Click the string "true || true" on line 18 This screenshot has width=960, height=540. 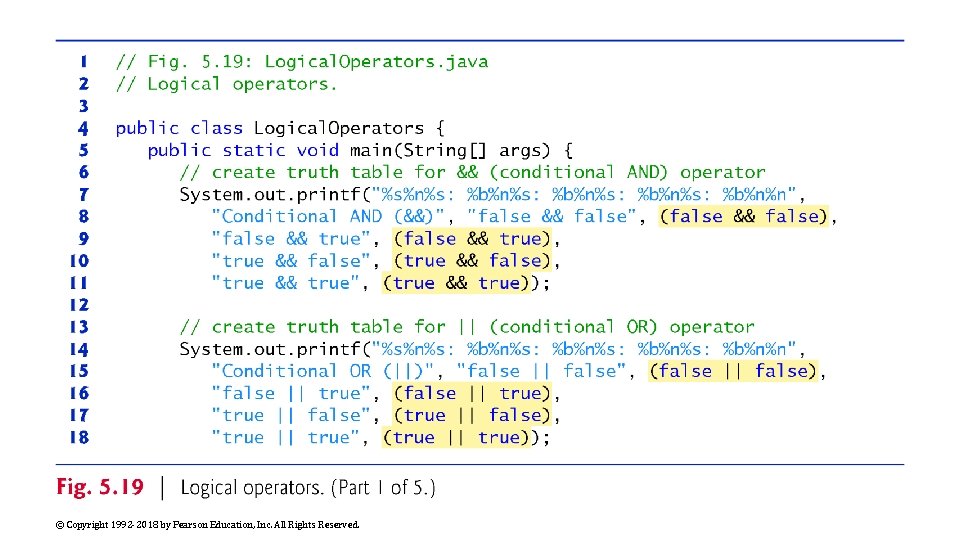point(285,437)
